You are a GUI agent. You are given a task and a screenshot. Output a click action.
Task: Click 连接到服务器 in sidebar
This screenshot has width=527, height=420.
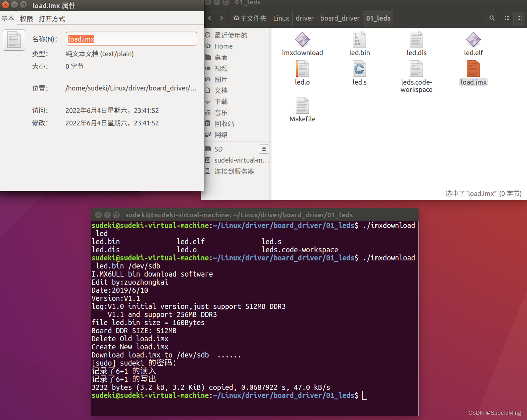tap(234, 171)
